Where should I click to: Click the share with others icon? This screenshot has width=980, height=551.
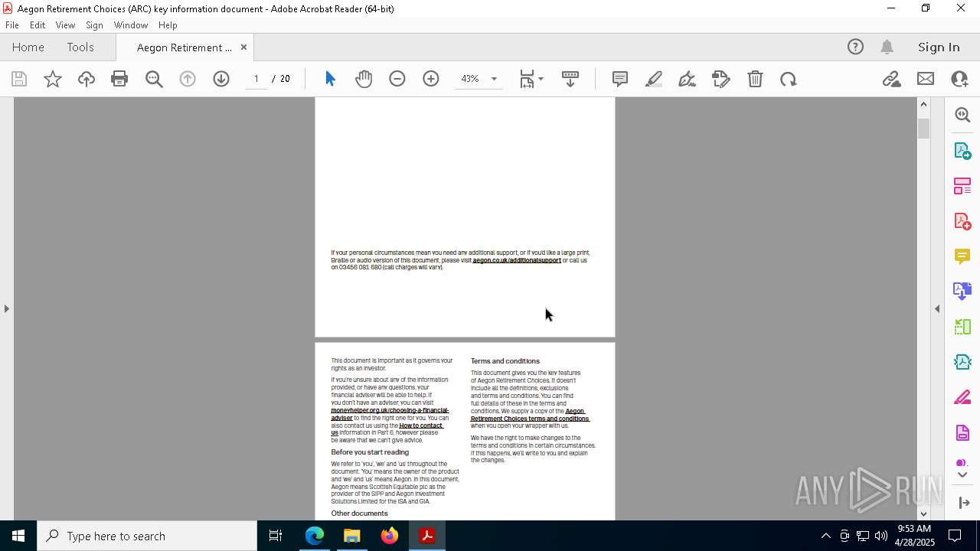[x=959, y=79]
